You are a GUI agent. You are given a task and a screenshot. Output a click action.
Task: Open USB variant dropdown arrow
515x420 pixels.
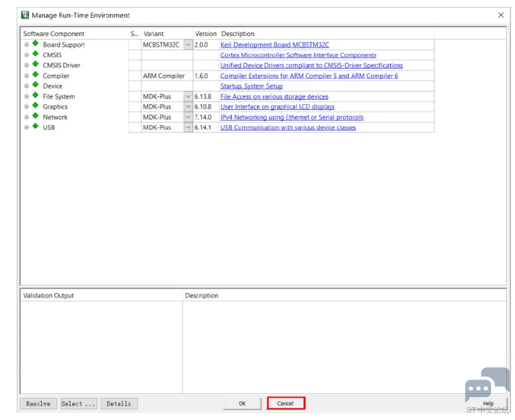click(188, 128)
